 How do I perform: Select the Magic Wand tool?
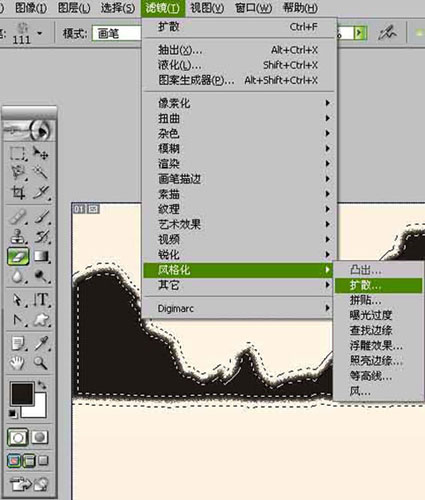[40, 173]
